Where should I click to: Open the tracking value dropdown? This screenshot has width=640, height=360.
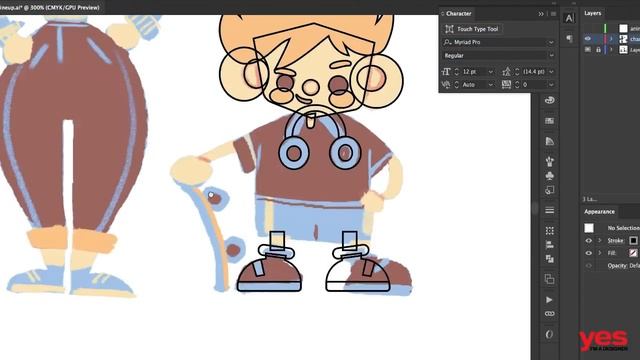pos(551,84)
